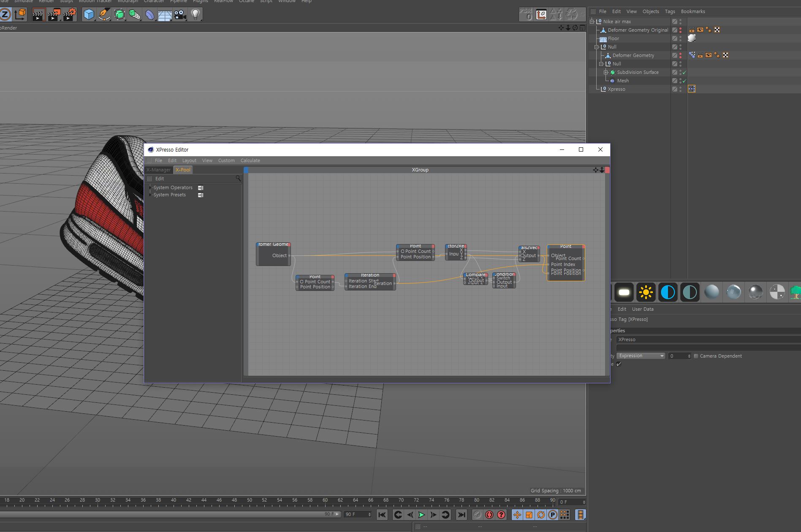Expand System Operators in X-Pool

pyautogui.click(x=150, y=187)
